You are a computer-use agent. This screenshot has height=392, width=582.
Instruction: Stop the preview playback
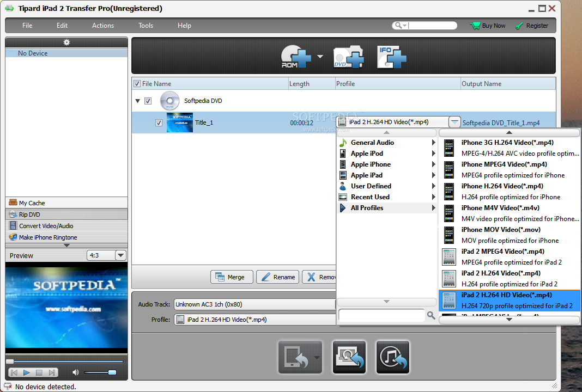click(x=39, y=372)
